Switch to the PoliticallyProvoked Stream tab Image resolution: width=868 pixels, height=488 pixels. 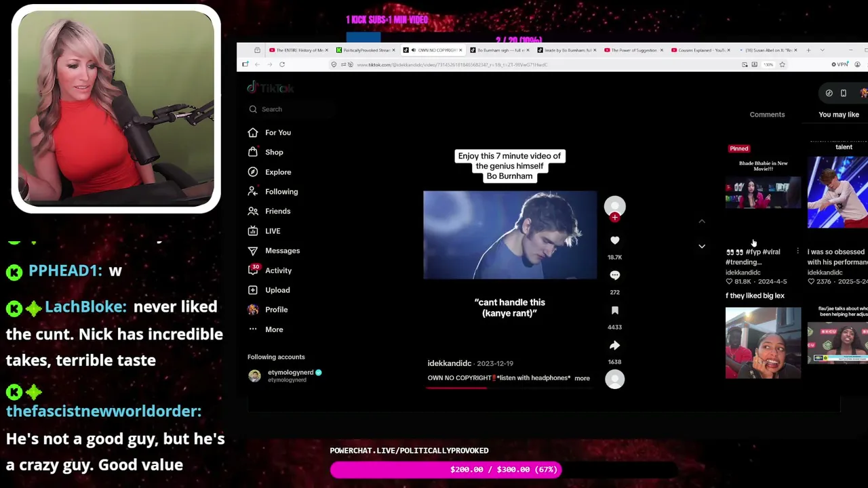366,50
